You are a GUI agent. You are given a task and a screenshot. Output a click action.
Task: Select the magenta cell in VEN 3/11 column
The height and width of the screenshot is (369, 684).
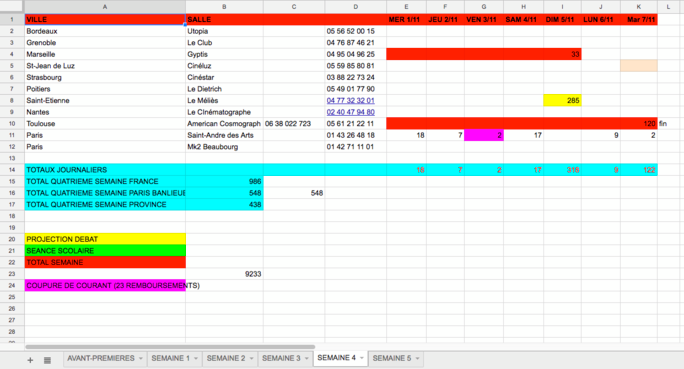[484, 135]
